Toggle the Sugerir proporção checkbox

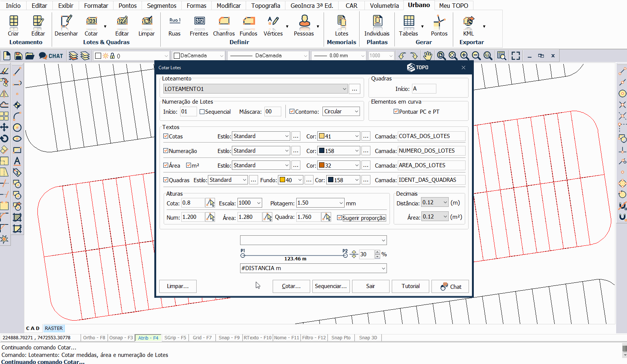pyautogui.click(x=339, y=218)
